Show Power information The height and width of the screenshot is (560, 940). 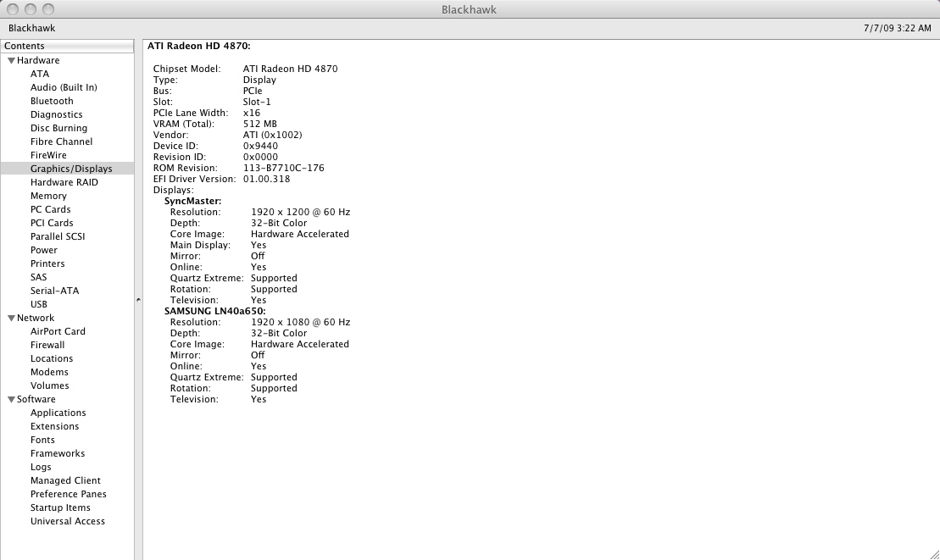point(44,251)
